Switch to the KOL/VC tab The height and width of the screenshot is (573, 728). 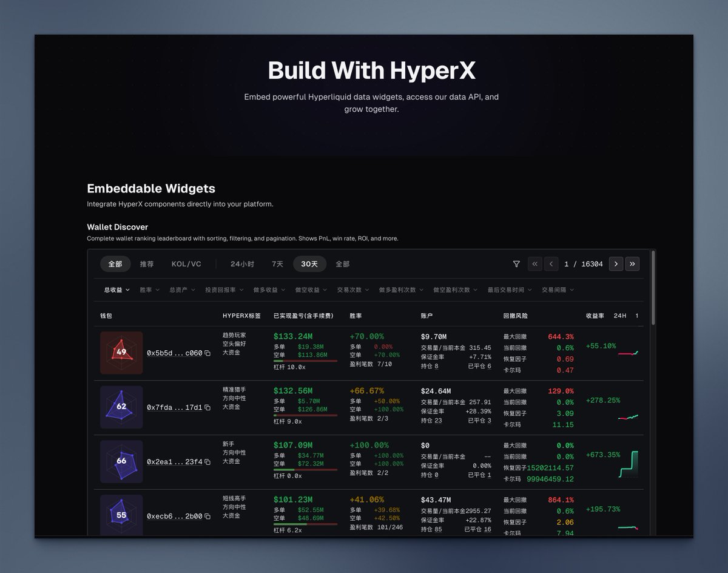click(186, 264)
